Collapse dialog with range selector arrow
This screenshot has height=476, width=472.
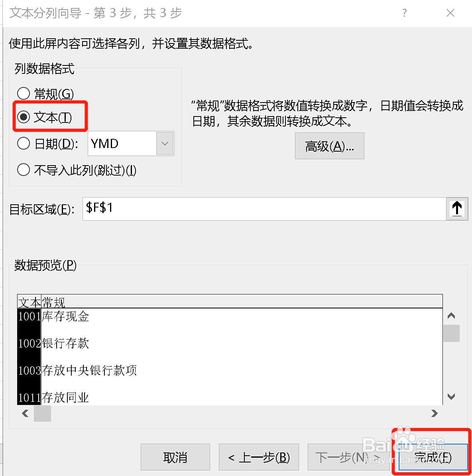(457, 209)
